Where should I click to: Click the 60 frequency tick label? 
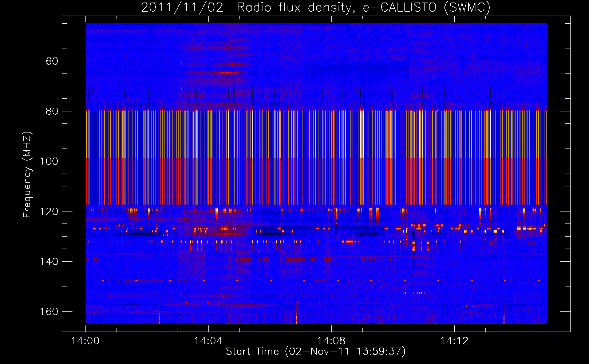52,61
